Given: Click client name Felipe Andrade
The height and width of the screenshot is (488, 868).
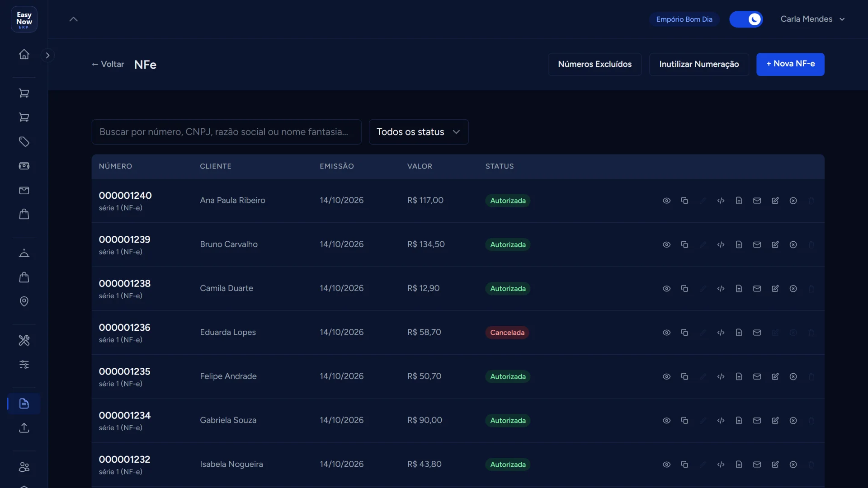Looking at the screenshot, I should click(x=228, y=376).
